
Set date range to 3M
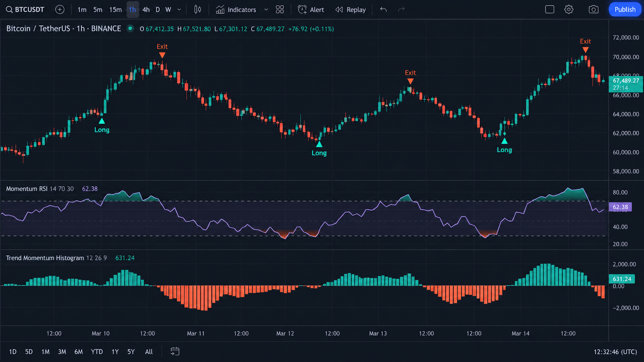tap(62, 352)
